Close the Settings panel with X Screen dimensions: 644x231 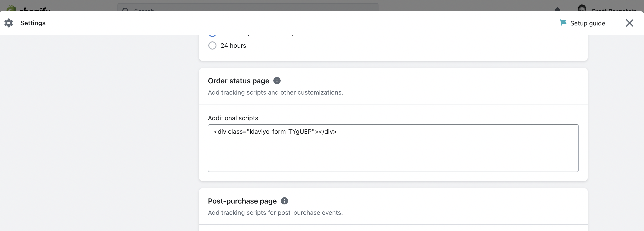tap(629, 23)
